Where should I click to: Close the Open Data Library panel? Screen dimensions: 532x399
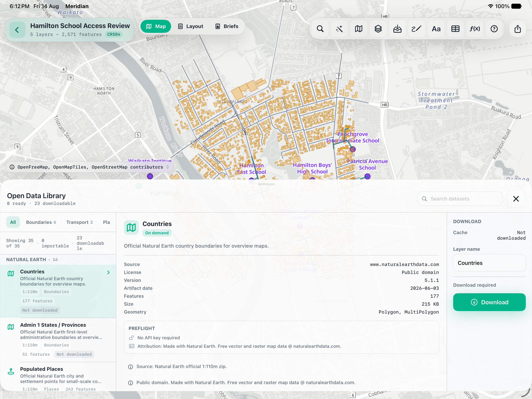(x=516, y=199)
